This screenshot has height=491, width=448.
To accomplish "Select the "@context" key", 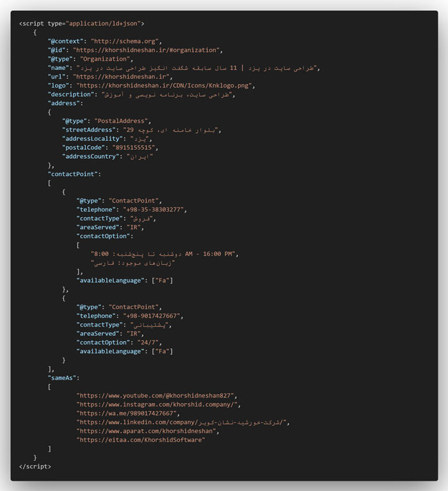I will click(x=66, y=42).
